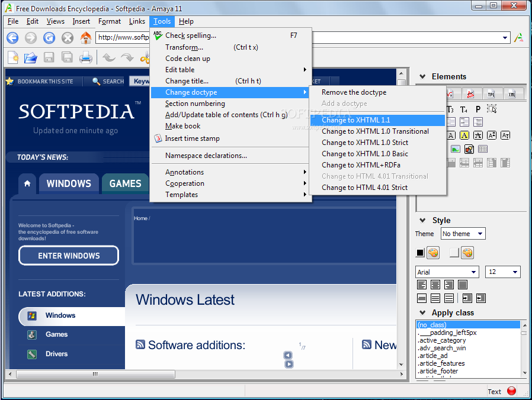Open a file with folder icon

click(x=31, y=57)
